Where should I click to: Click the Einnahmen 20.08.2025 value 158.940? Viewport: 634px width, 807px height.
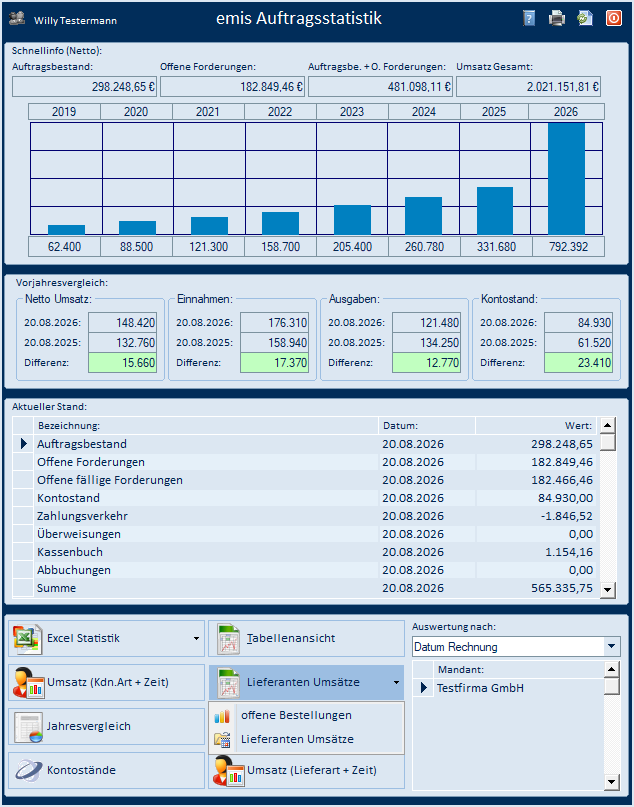coord(274,343)
